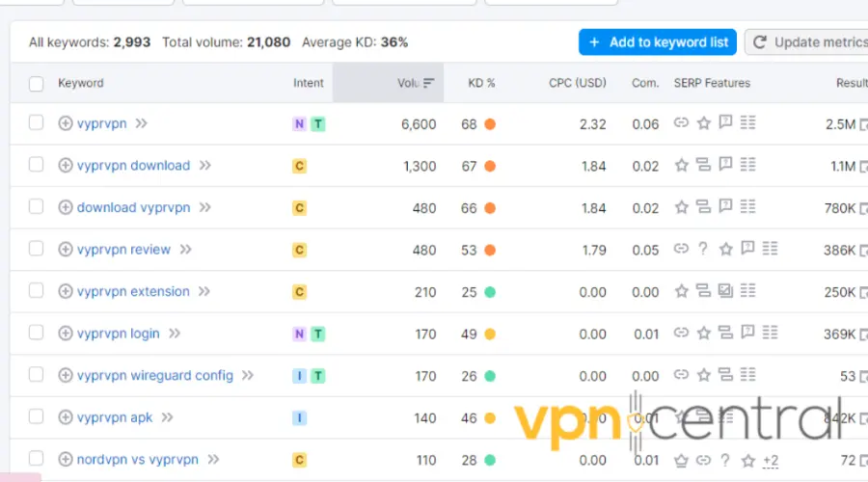868x482 pixels.
Task: Sort by CPC (USD) column header
Action: coord(578,83)
